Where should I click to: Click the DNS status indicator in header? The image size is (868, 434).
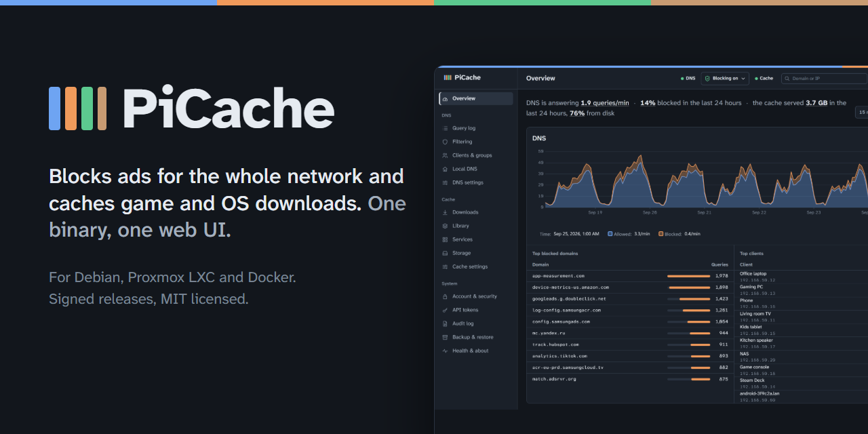pyautogui.click(x=688, y=78)
